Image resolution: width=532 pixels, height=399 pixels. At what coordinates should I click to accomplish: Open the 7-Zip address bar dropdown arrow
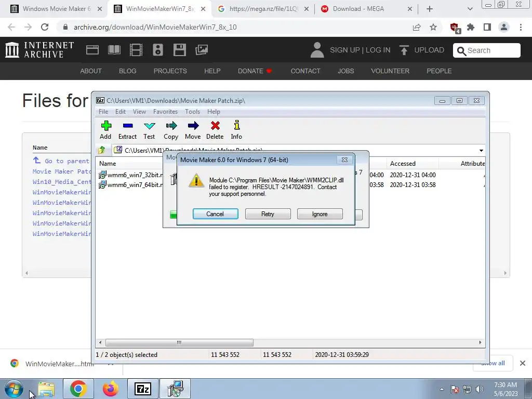481,150
